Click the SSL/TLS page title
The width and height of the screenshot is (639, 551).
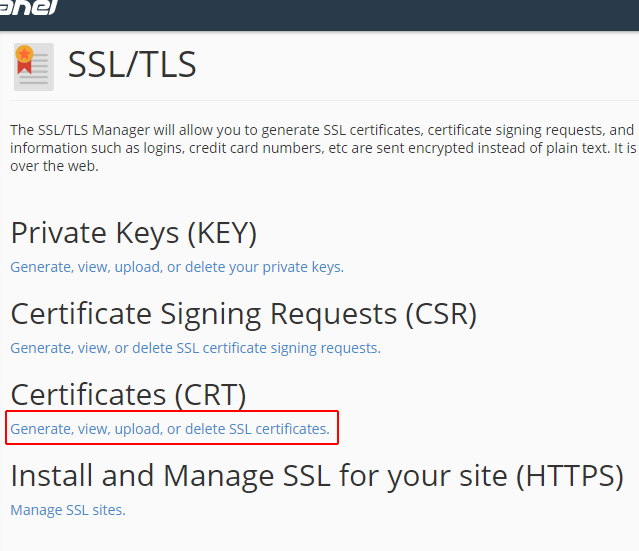[x=132, y=64]
